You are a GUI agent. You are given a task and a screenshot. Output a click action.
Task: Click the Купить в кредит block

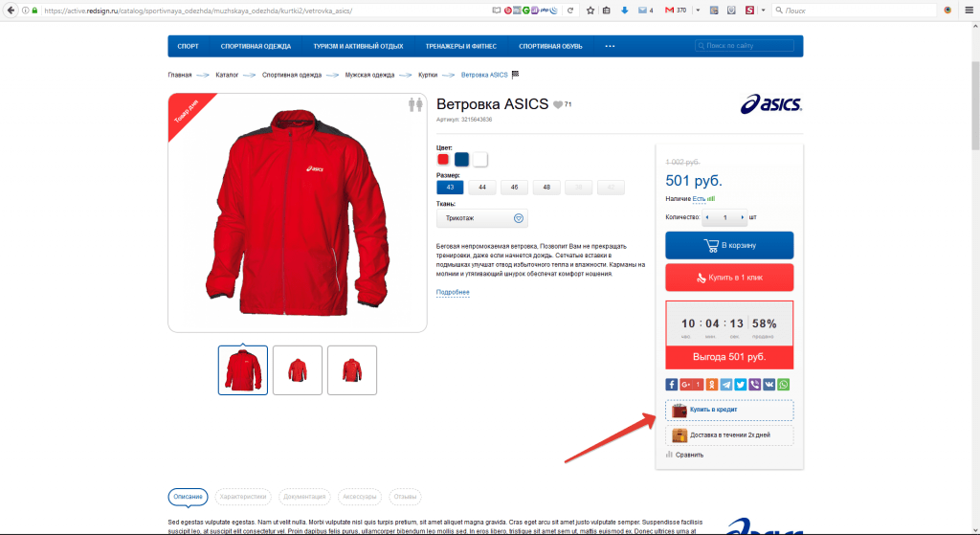[x=729, y=410]
